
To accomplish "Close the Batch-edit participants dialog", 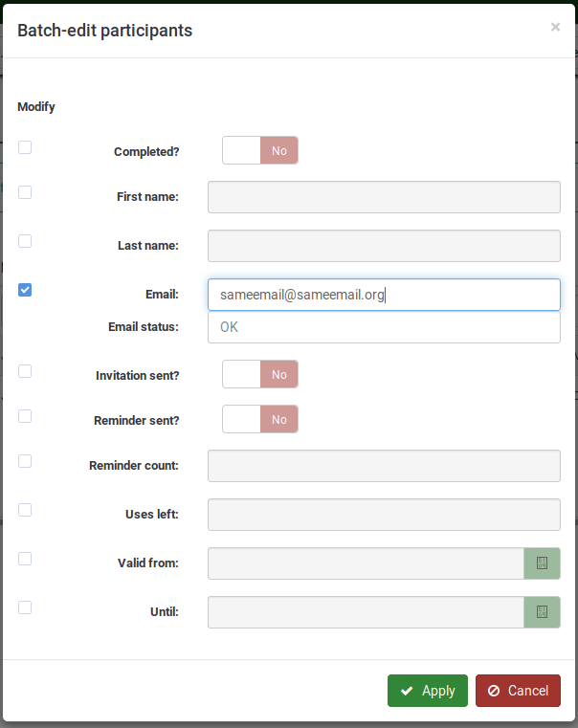I will click(x=555, y=28).
